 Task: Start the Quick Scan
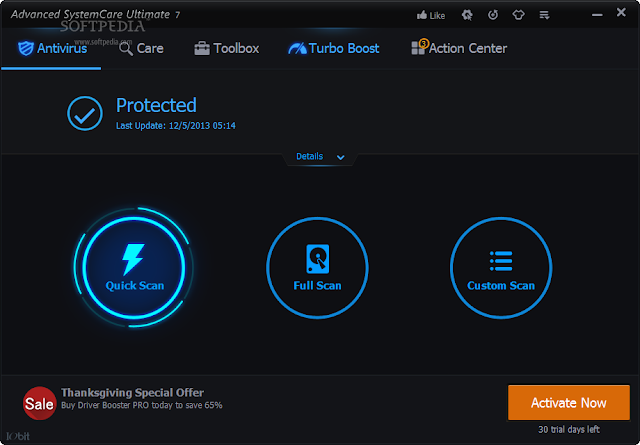click(134, 268)
